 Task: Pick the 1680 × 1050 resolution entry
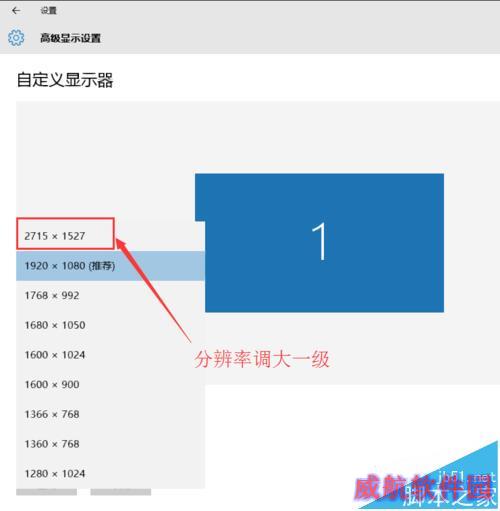[110, 325]
